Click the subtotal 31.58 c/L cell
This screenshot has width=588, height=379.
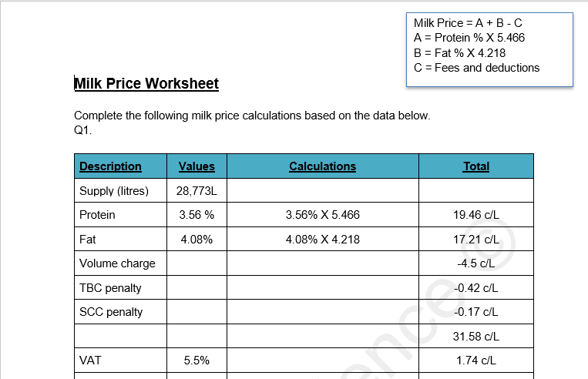475,337
